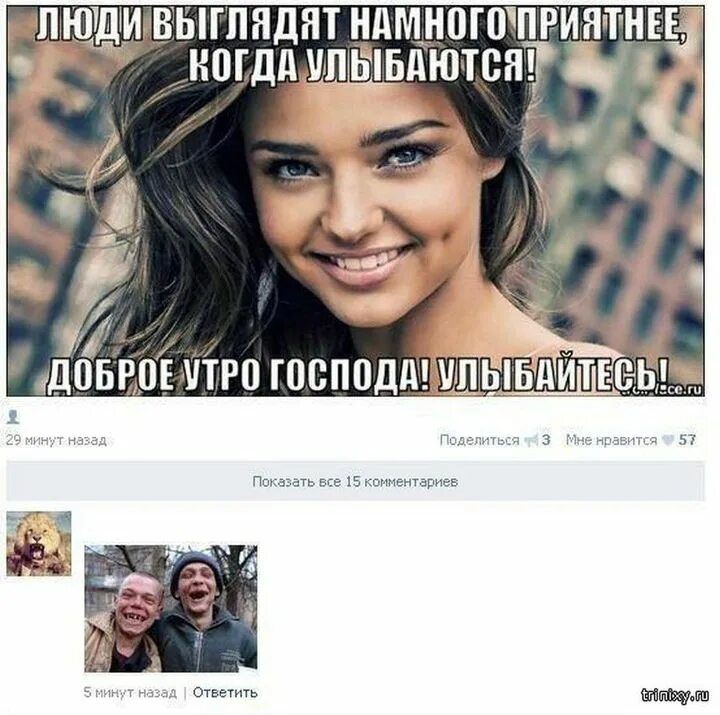Viewport: 720px width, 715px height.
Task: Click the like heart icon
Action: point(668,440)
